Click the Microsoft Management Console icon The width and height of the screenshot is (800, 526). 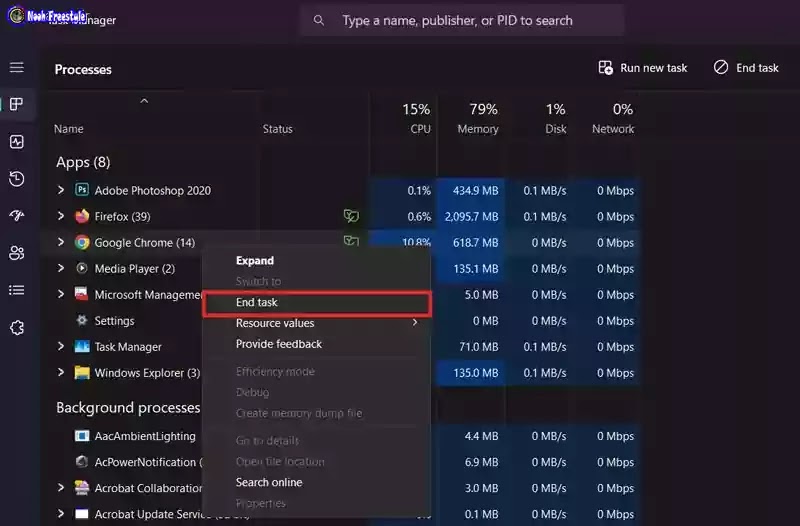(x=82, y=294)
